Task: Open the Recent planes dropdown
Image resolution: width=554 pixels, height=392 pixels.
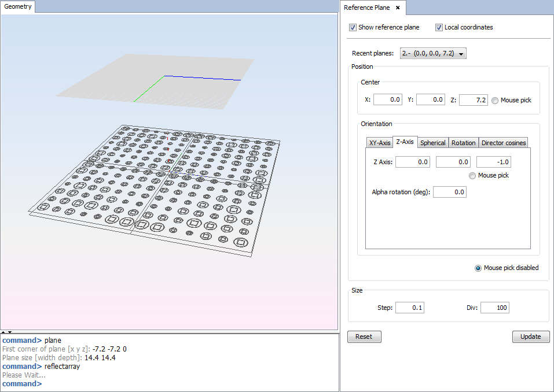Action: (433, 54)
